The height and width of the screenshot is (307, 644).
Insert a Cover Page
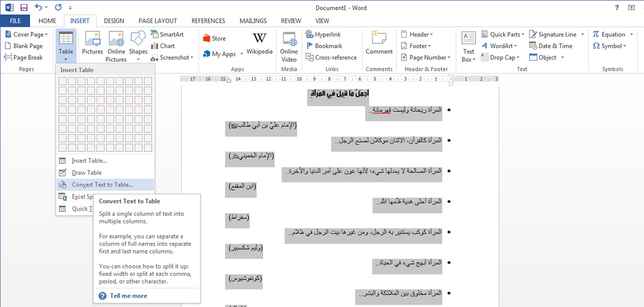[x=26, y=34]
